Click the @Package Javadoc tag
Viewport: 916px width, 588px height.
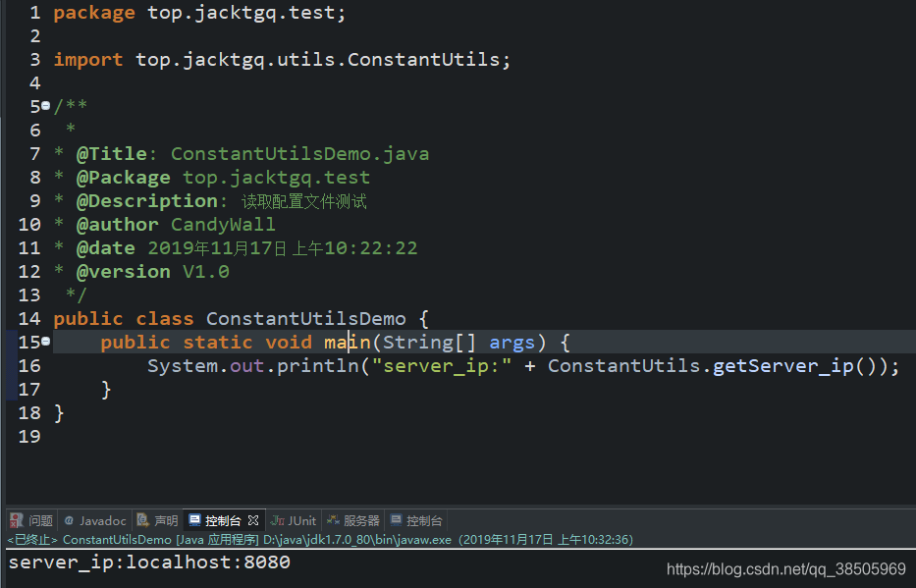(124, 178)
